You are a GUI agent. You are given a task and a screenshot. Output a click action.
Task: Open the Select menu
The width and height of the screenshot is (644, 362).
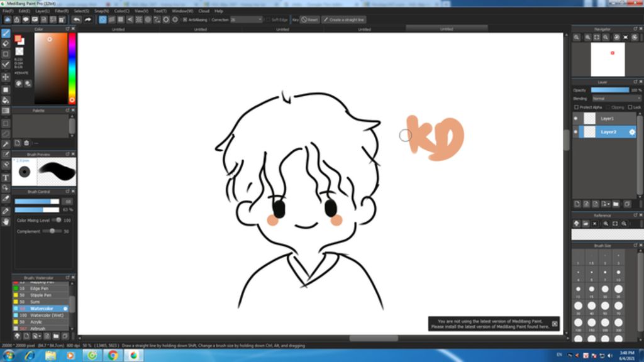(81, 11)
